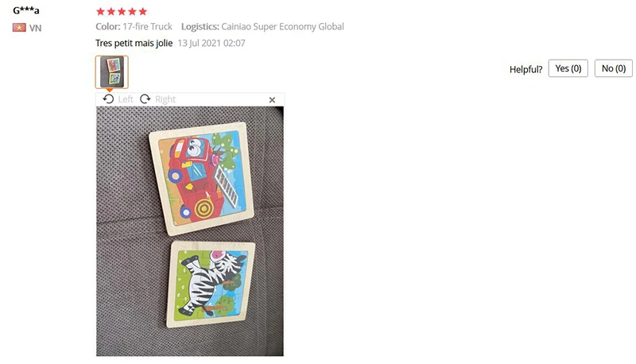Screen dimensions: 636x364
Task: Click the rotate left arrow icon
Action: (108, 99)
